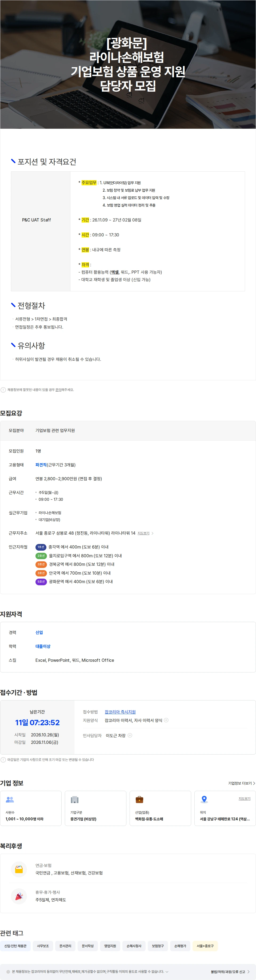Click the 휴무·휴가·행사 party icon
This screenshot has height=980, width=256.
(19, 896)
